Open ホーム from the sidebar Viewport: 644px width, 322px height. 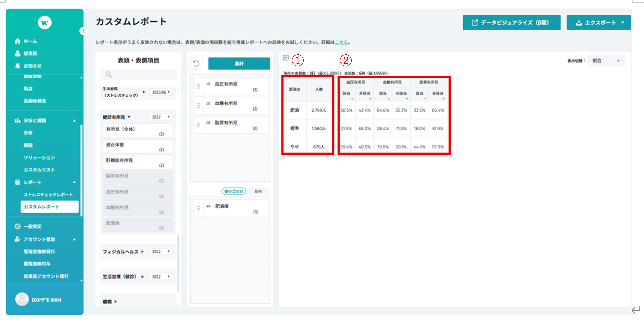point(30,41)
